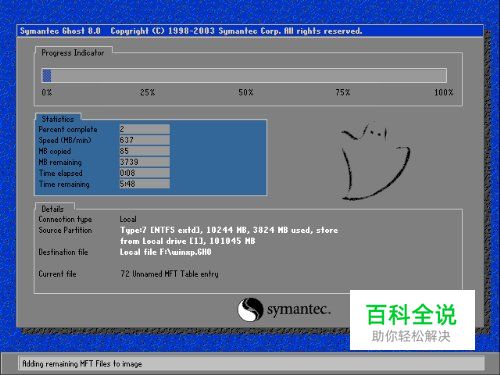Select the Time elapsed value field

[x=145, y=173]
